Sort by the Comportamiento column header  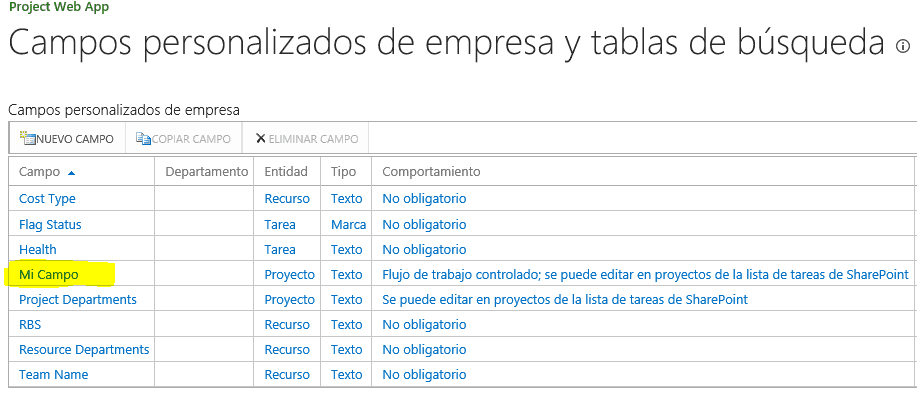click(431, 172)
